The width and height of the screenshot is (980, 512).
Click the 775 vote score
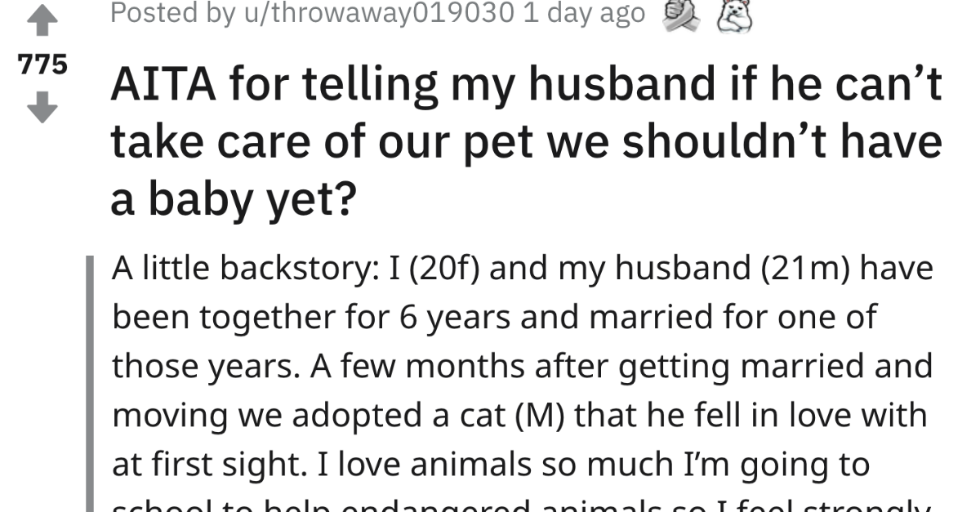pos(43,66)
